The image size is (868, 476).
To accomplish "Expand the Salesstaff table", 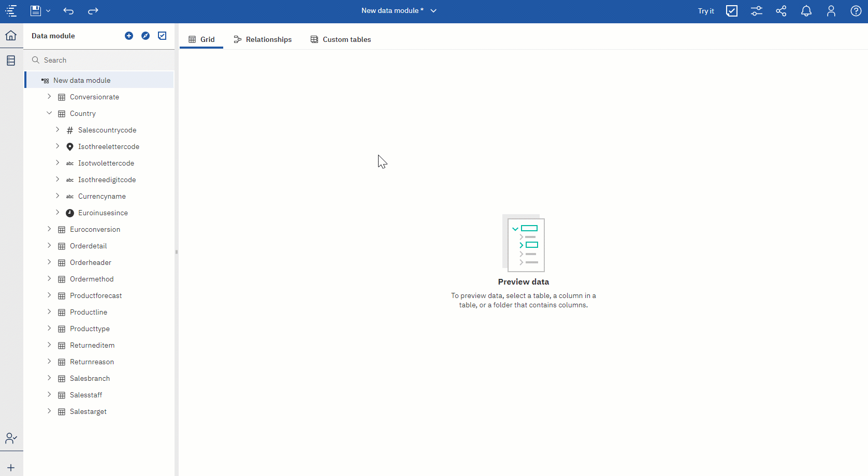I will pos(49,395).
